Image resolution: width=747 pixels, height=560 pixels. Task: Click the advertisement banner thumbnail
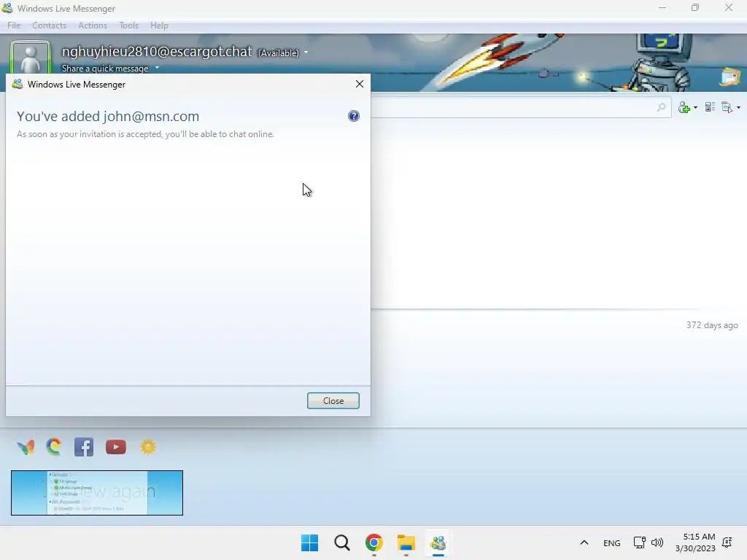pos(97,493)
